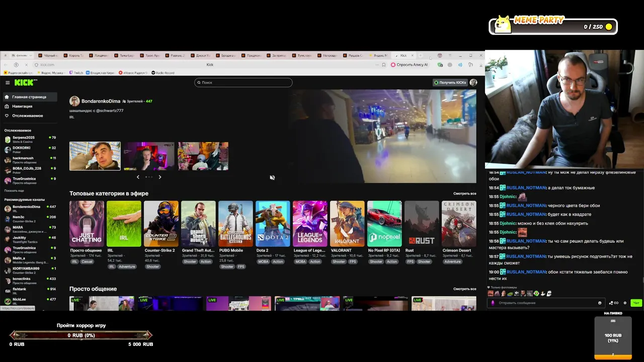Click Спросить Алису AI button
This screenshot has width=644, height=362.
(410, 65)
